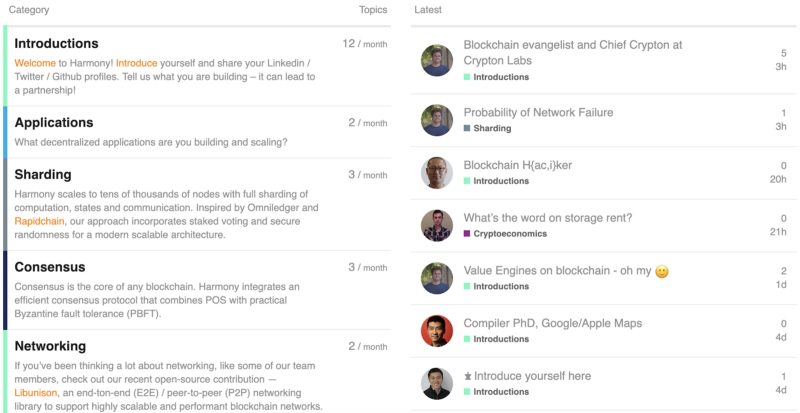
Task: Click pin icon on Introduce yourself here
Action: click(x=467, y=377)
